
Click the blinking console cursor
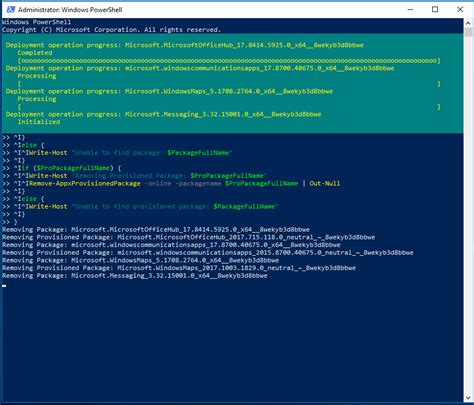click(4, 285)
